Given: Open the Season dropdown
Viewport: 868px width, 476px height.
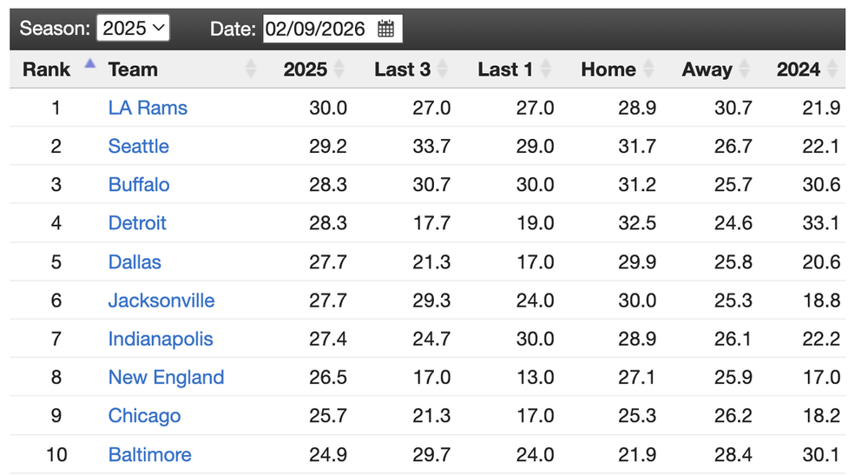Looking at the screenshot, I should pos(133,28).
